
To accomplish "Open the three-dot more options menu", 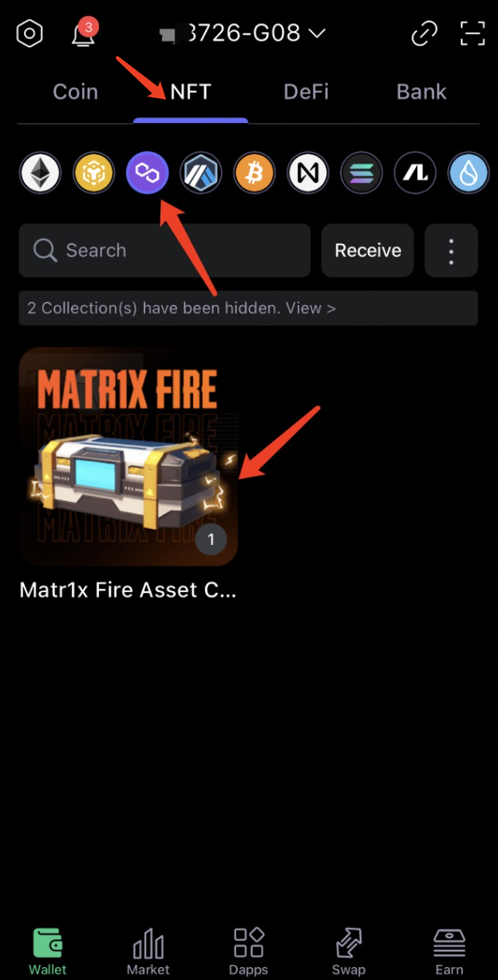I will 452,251.
